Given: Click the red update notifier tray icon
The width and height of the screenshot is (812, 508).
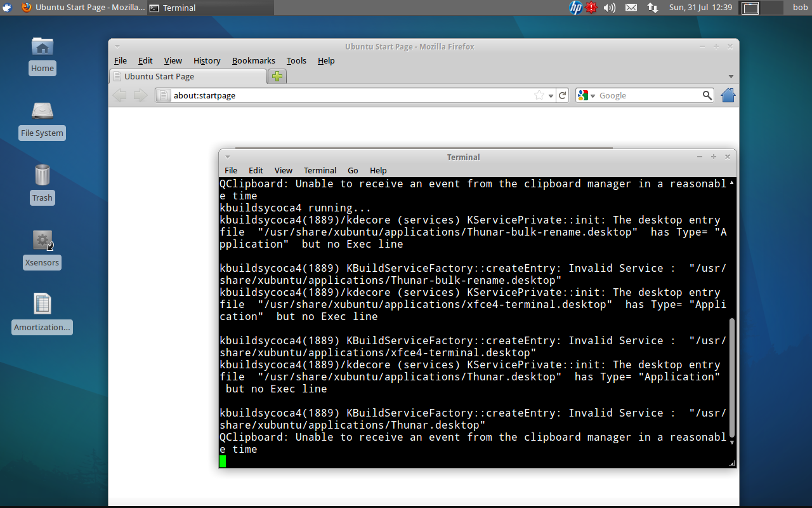Looking at the screenshot, I should [592, 8].
